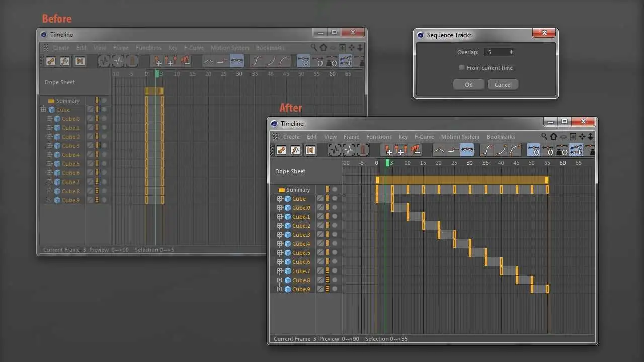Enable the From current time checkbox
This screenshot has height=362, width=644.
[462, 67]
